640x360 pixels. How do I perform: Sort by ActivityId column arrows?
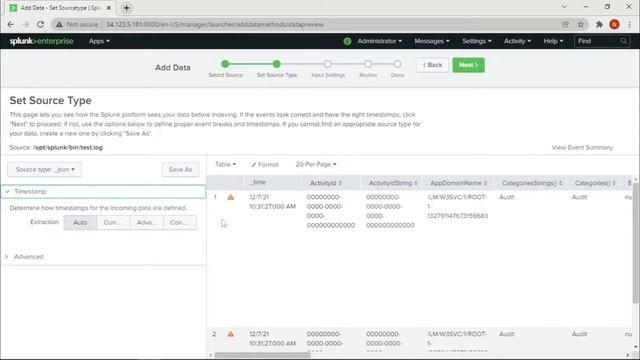(x=340, y=183)
